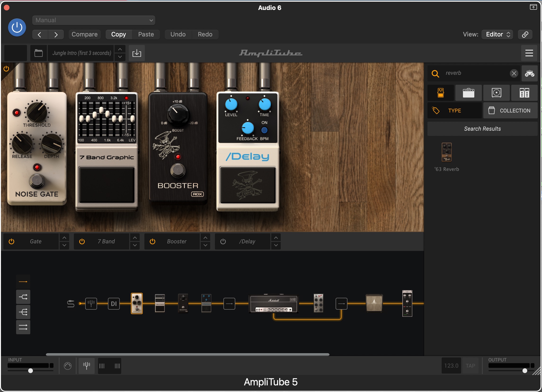Select the cabinet speaker gear category
The height and width of the screenshot is (392, 542).
click(x=496, y=93)
